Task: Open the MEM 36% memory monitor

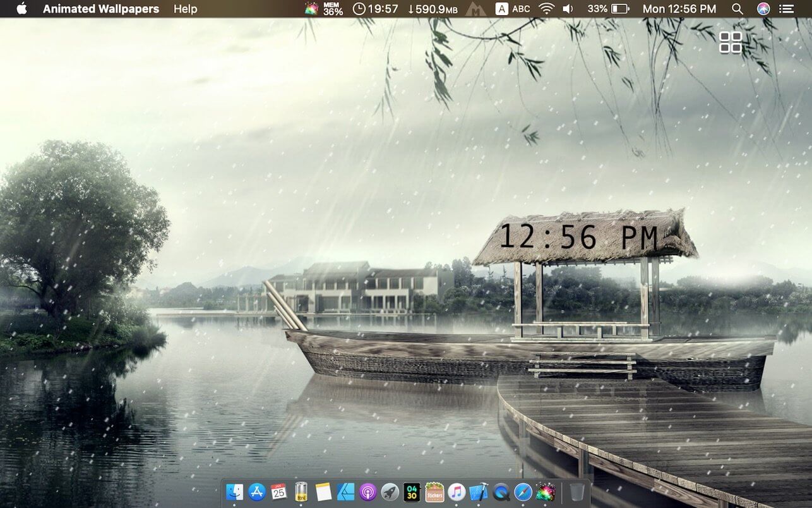Action: [x=333, y=9]
